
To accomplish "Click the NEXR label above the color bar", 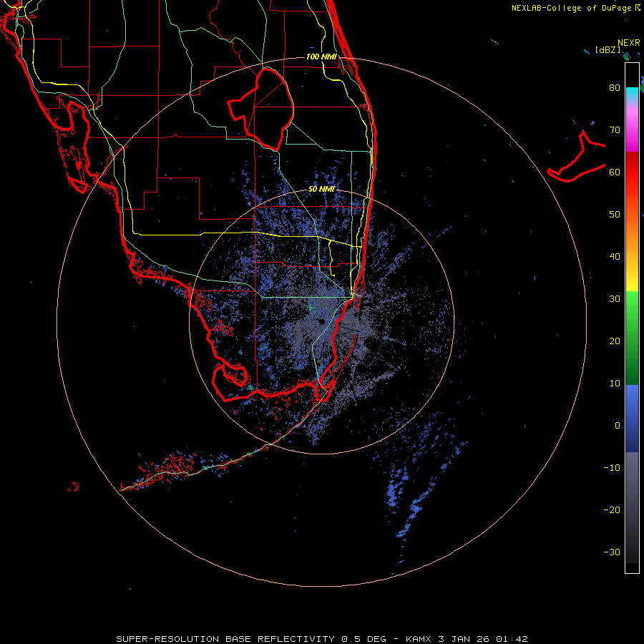I will coord(629,43).
